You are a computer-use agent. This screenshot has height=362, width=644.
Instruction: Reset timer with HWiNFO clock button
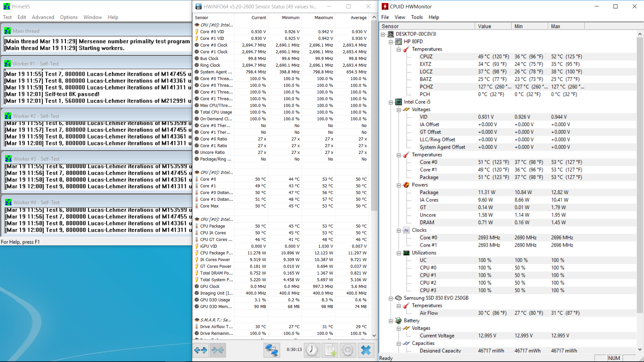pyautogui.click(x=312, y=350)
